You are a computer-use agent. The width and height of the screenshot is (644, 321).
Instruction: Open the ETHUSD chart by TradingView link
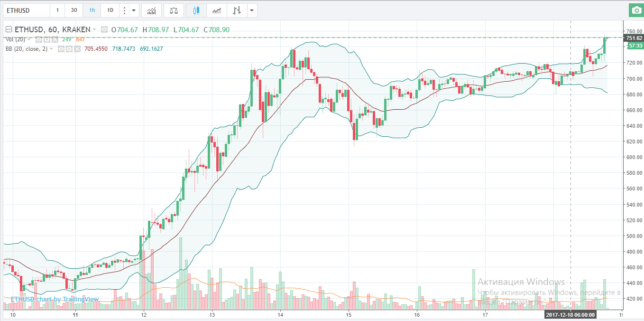click(x=55, y=299)
